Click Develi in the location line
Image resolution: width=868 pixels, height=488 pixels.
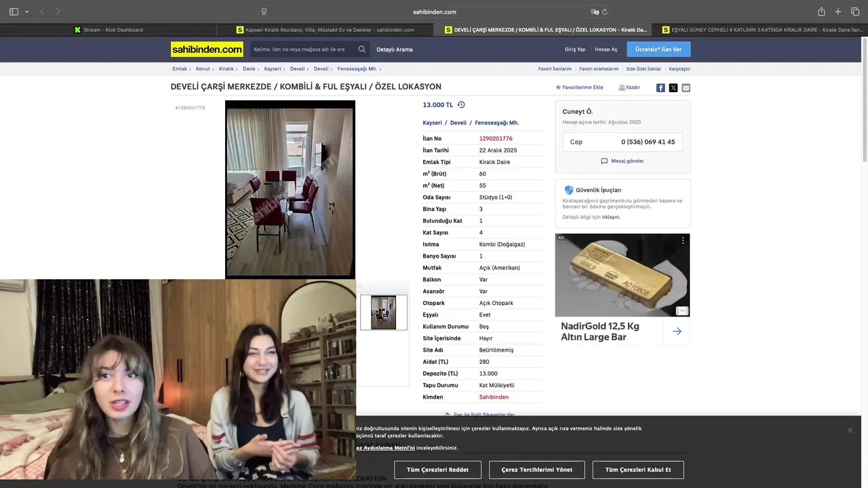click(458, 123)
